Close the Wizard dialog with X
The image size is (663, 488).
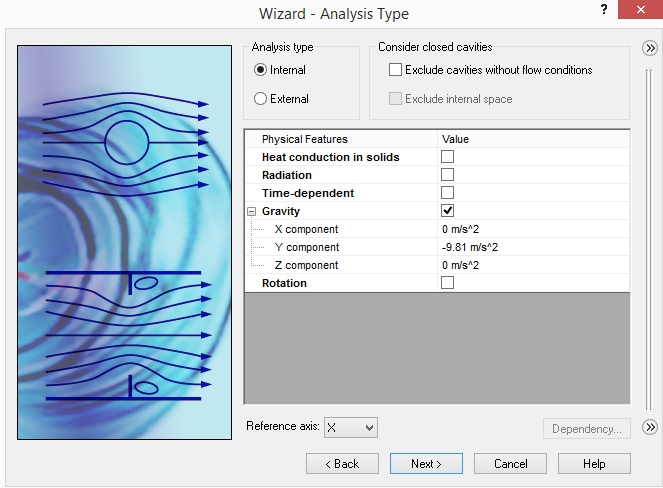click(x=640, y=9)
